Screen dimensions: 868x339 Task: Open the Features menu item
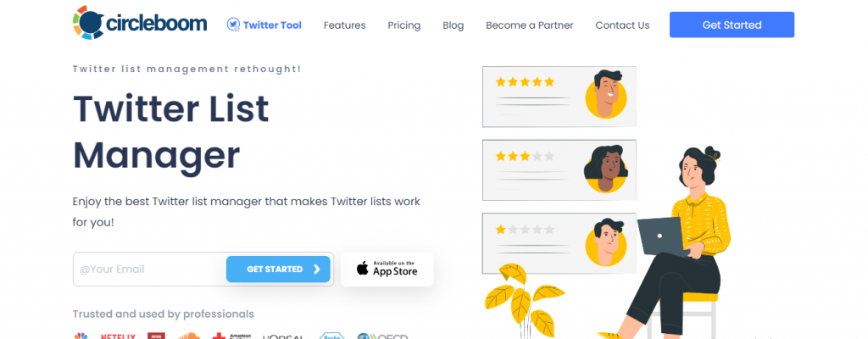344,25
